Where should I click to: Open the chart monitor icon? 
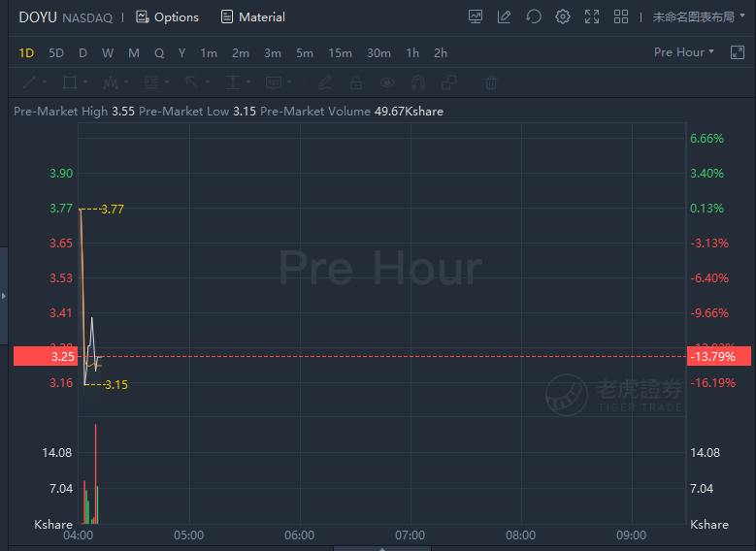[x=476, y=16]
